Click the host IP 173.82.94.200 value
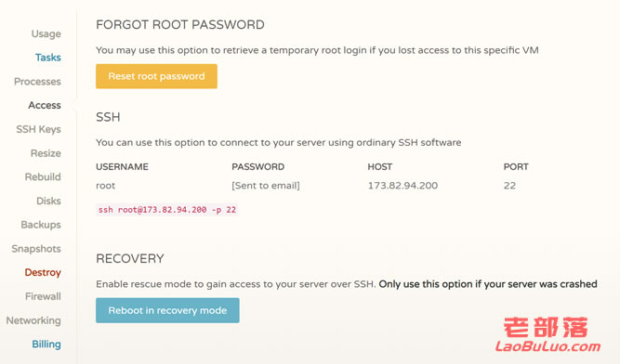The width and height of the screenshot is (620, 364). click(x=402, y=186)
